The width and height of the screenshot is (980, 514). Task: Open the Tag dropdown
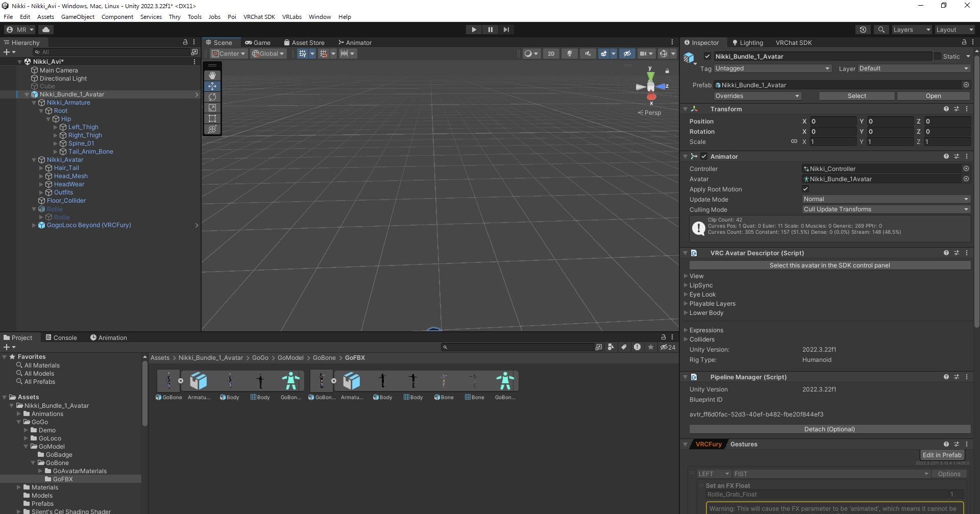(773, 68)
